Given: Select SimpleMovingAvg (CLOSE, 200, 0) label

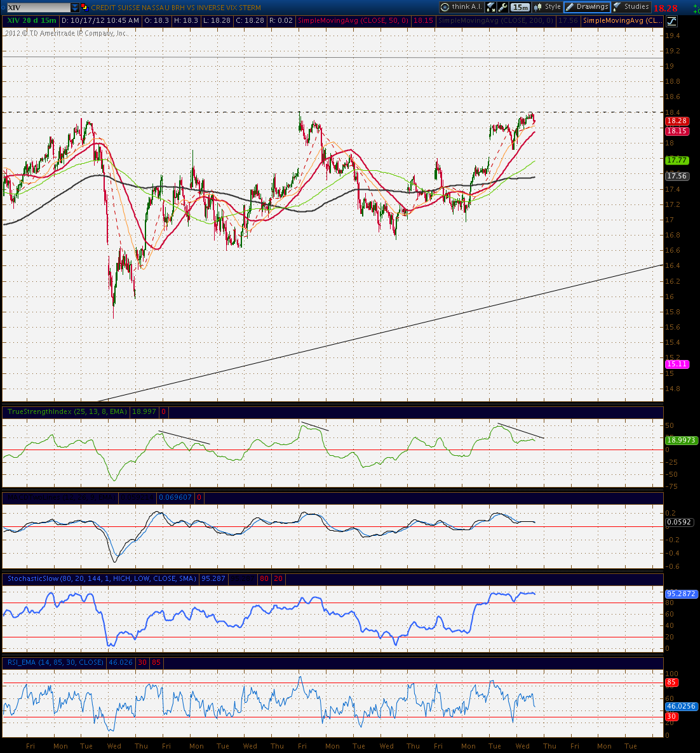Looking at the screenshot, I should pos(496,21).
